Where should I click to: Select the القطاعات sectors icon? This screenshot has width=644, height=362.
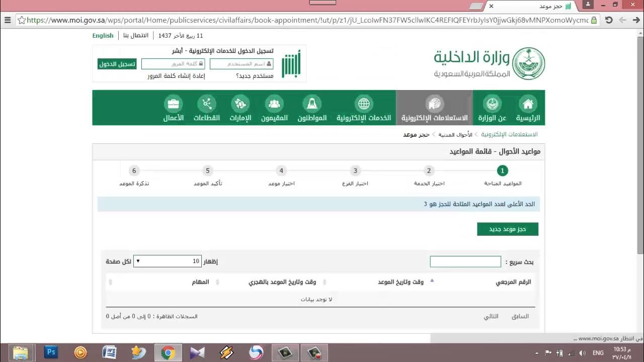[207, 104]
